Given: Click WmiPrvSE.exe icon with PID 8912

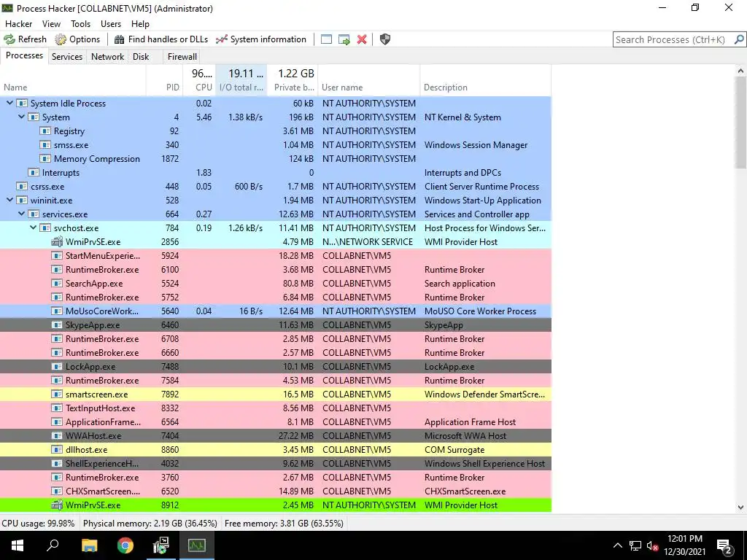Looking at the screenshot, I should point(57,505).
